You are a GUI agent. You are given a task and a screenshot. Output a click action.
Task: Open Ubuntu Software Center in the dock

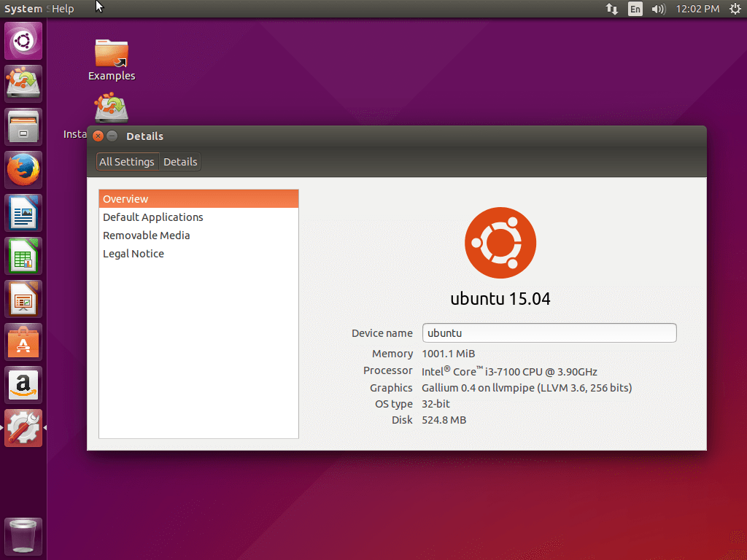coord(23,342)
